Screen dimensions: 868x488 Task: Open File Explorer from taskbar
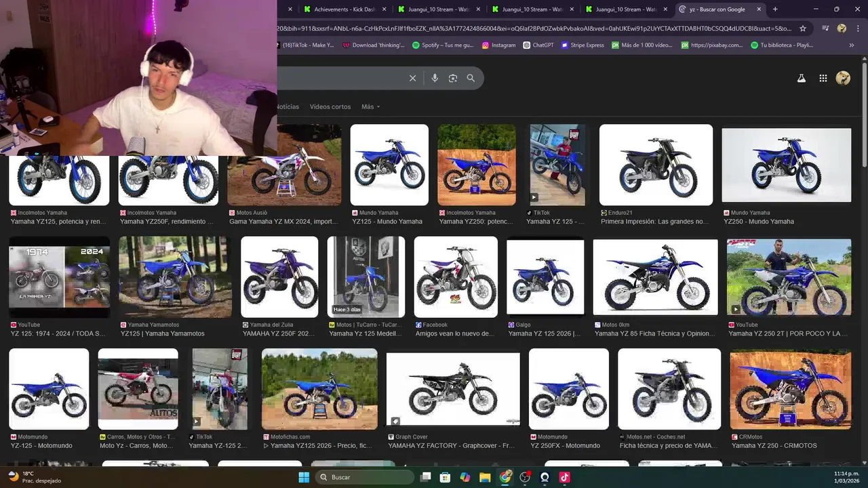485,477
